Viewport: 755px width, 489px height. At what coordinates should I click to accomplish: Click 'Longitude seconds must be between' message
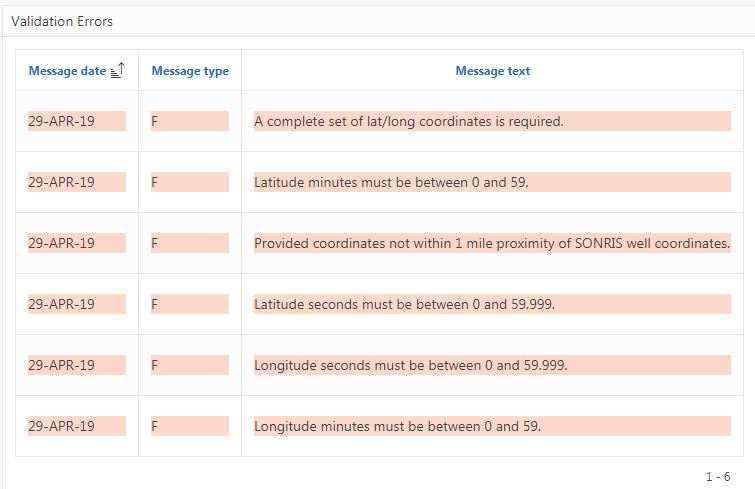pyautogui.click(x=410, y=365)
